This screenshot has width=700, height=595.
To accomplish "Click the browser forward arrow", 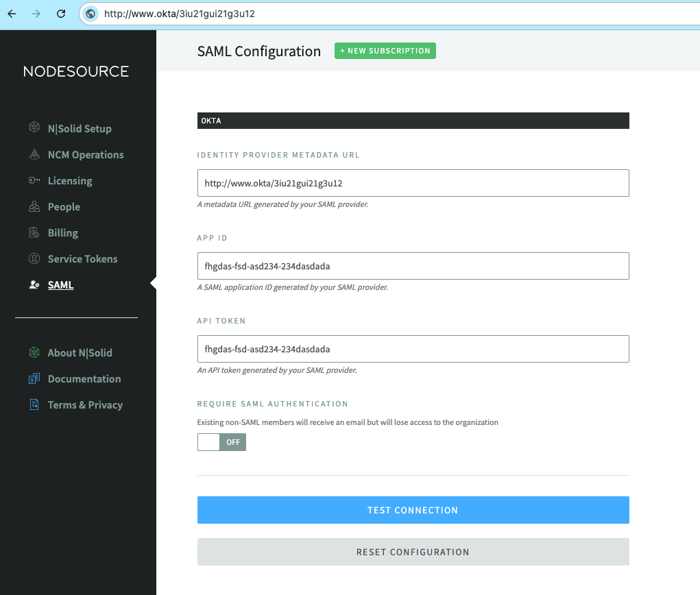I will tap(36, 14).
